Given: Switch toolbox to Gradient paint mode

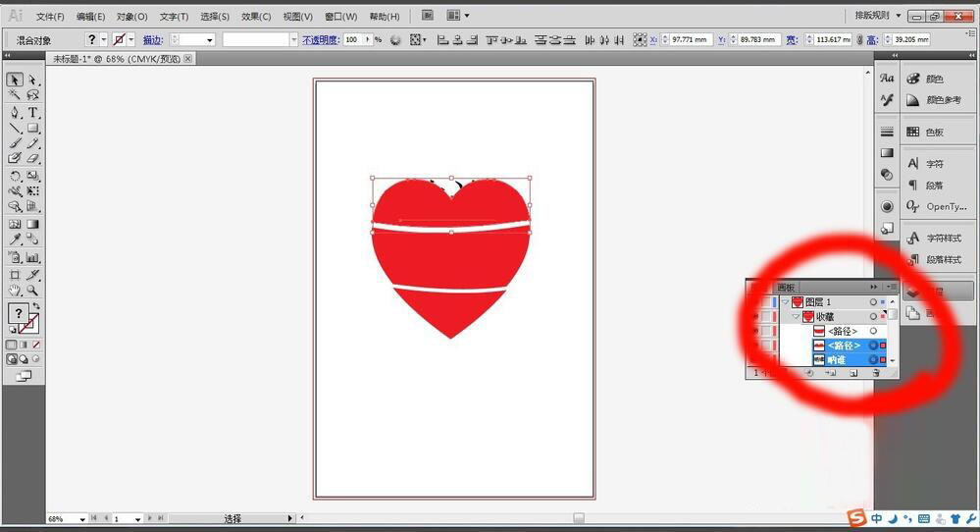Looking at the screenshot, I should pos(24,345).
